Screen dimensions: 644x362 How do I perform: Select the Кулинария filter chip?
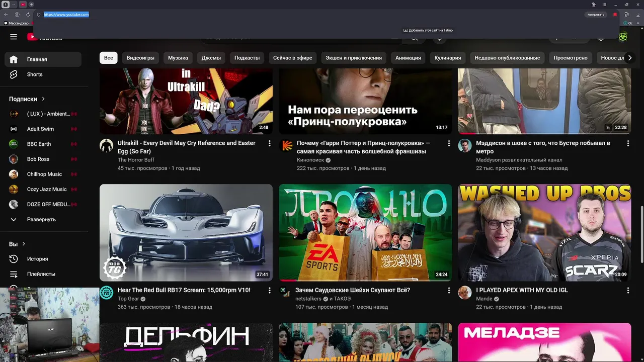(448, 58)
